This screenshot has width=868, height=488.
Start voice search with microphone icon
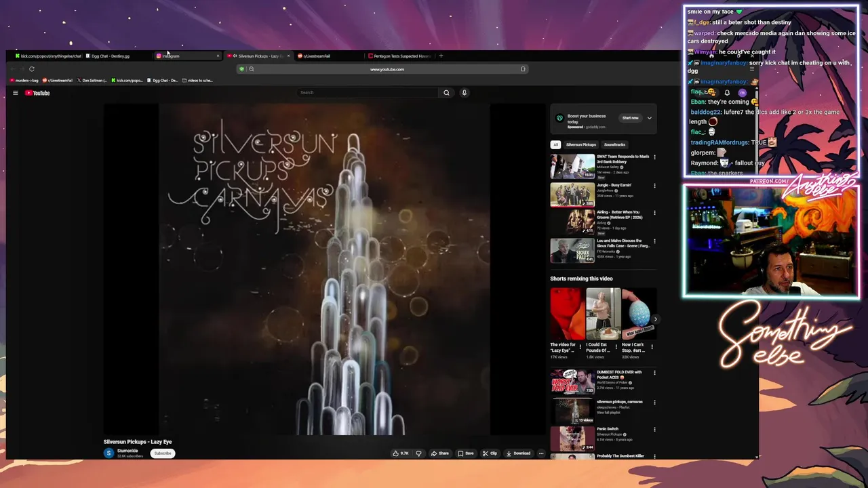coord(465,92)
